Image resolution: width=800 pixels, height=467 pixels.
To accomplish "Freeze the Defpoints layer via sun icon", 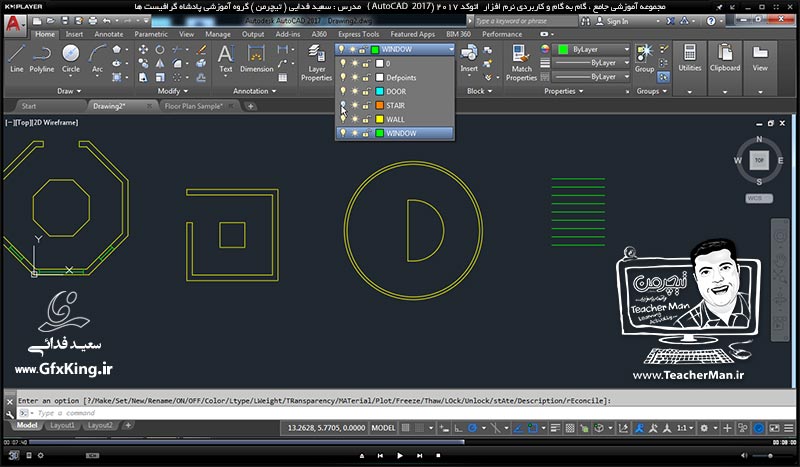I will point(354,78).
